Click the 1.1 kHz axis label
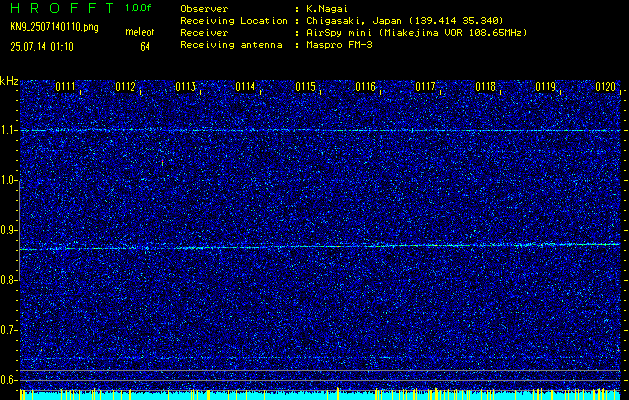The width and height of the screenshot is (629, 400). 8,131
